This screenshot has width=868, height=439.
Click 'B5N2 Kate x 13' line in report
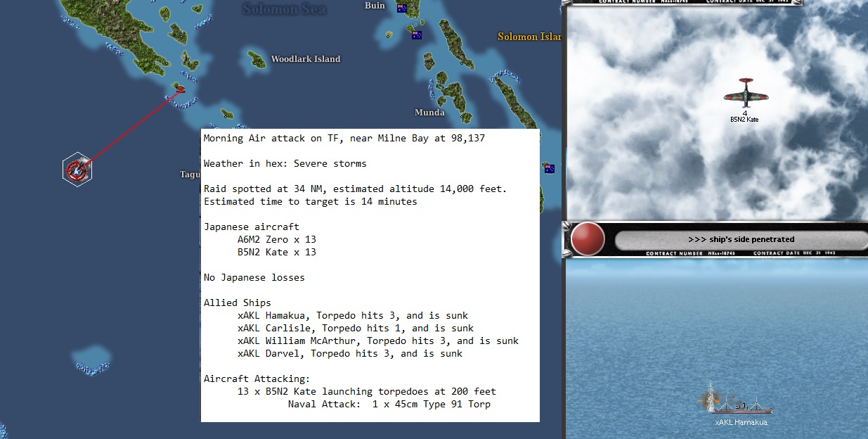(277, 253)
